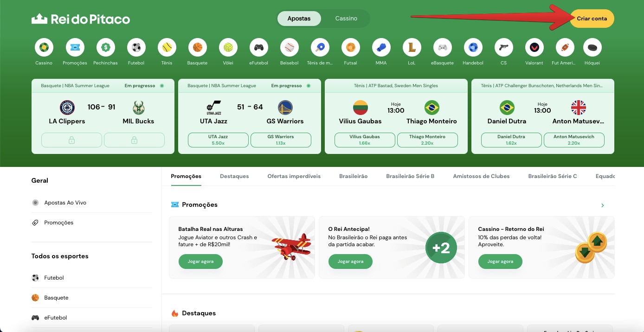This screenshot has width=644, height=332.
Task: Open the LA Clippers vs MIL Bucks match card
Action: click(103, 116)
